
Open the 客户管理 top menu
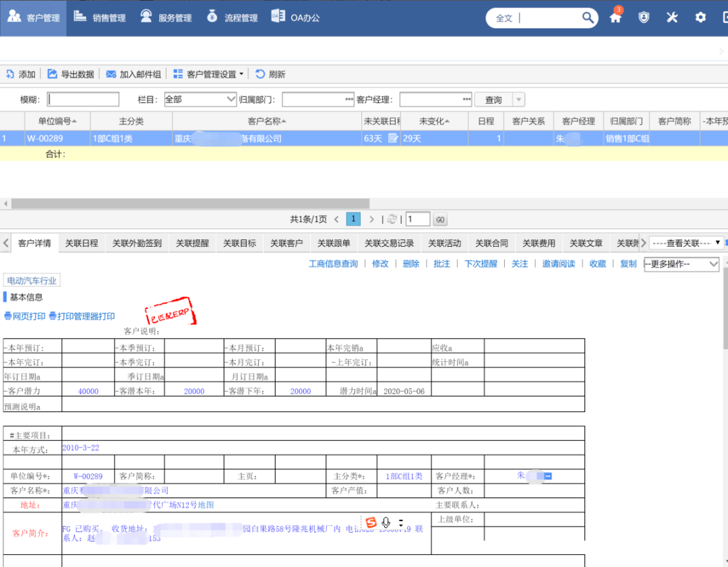click(34, 18)
